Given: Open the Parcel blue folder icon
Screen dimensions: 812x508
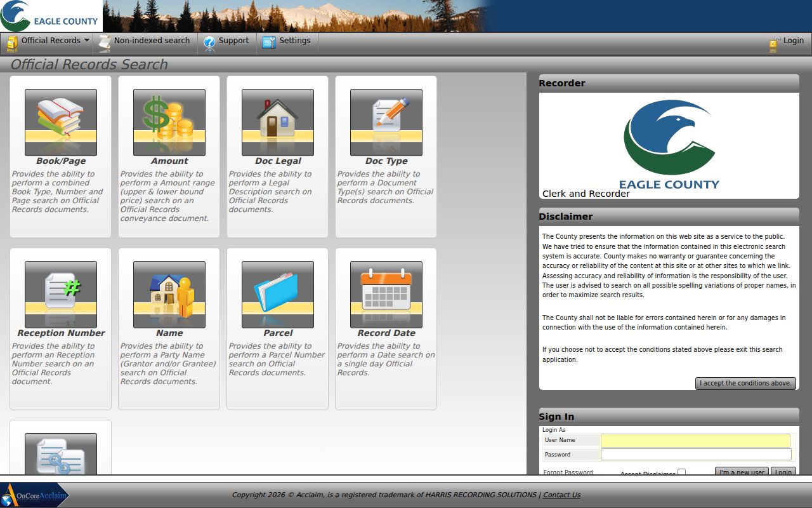Looking at the screenshot, I should tap(278, 295).
